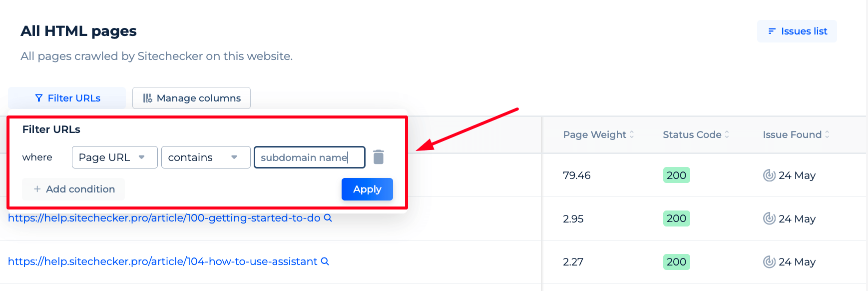Sort by Status Code column arrows
868x291 pixels.
tap(727, 134)
